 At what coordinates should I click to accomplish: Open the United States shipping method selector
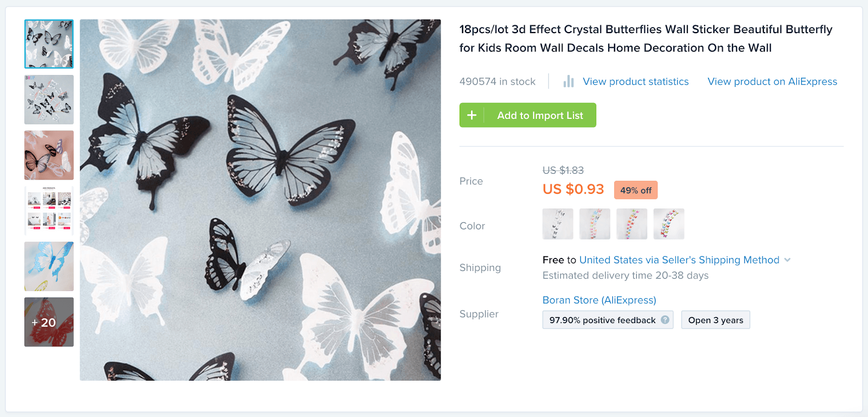tap(679, 260)
